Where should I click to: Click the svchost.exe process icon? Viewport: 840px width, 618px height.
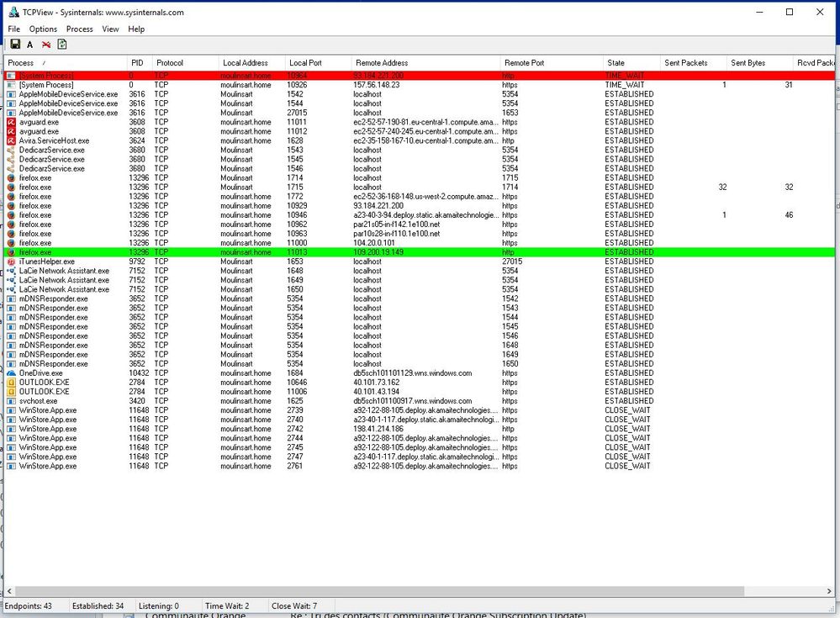[11, 401]
